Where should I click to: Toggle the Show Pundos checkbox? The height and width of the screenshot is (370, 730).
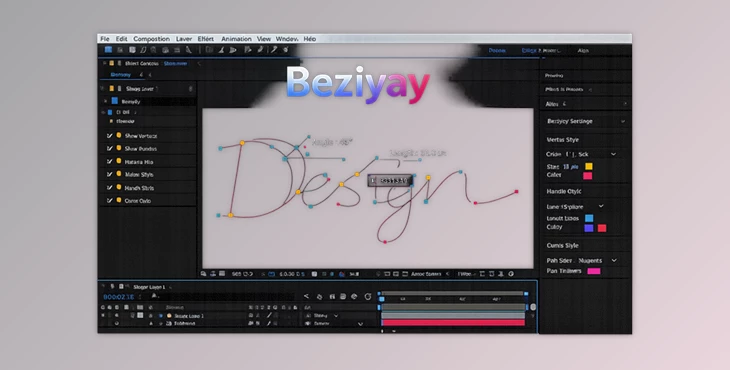click(109, 148)
